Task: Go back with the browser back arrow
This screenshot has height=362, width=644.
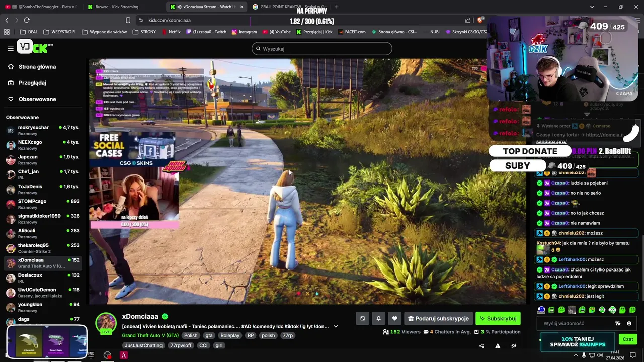Action: click(7, 20)
